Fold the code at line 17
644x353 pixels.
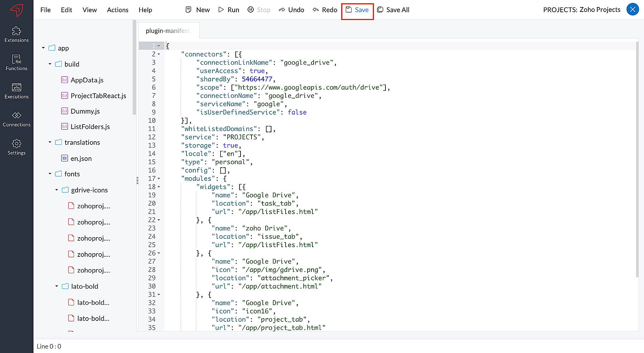[x=159, y=179]
